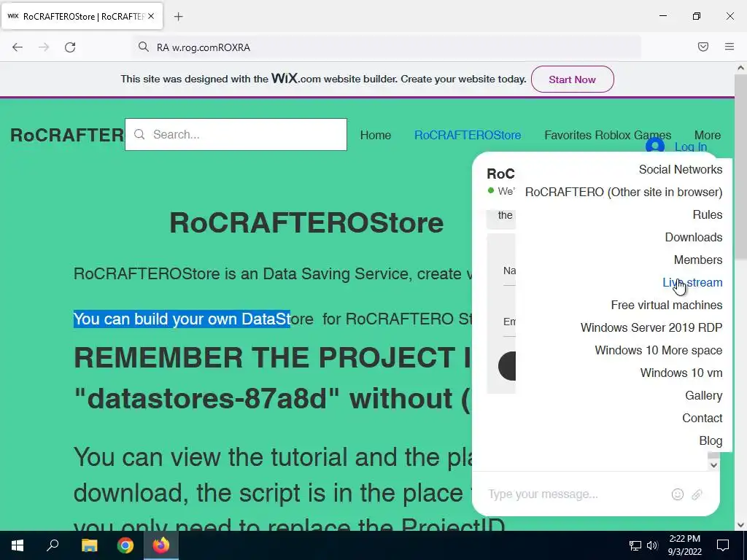Open the Windows notification center

[723, 545]
